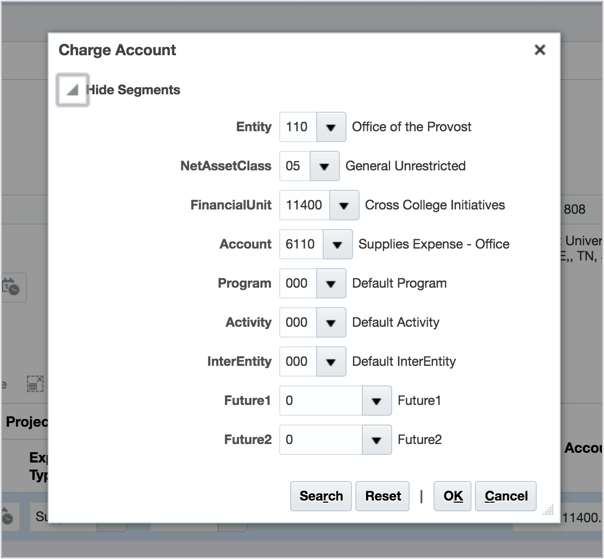This screenshot has height=559, width=604.
Task: Click the Cancel button
Action: tap(506, 496)
